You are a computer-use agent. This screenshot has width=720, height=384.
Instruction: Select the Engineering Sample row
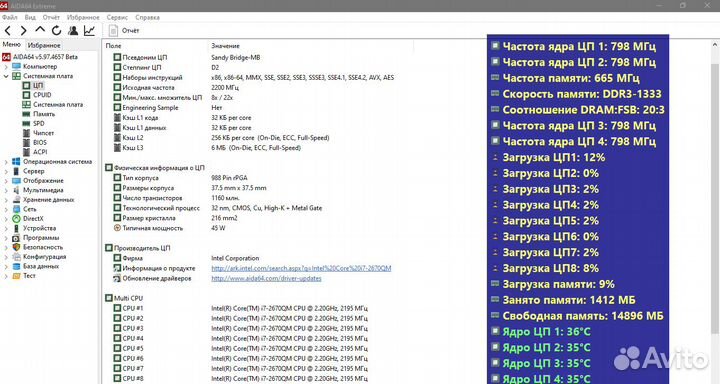click(x=168, y=107)
